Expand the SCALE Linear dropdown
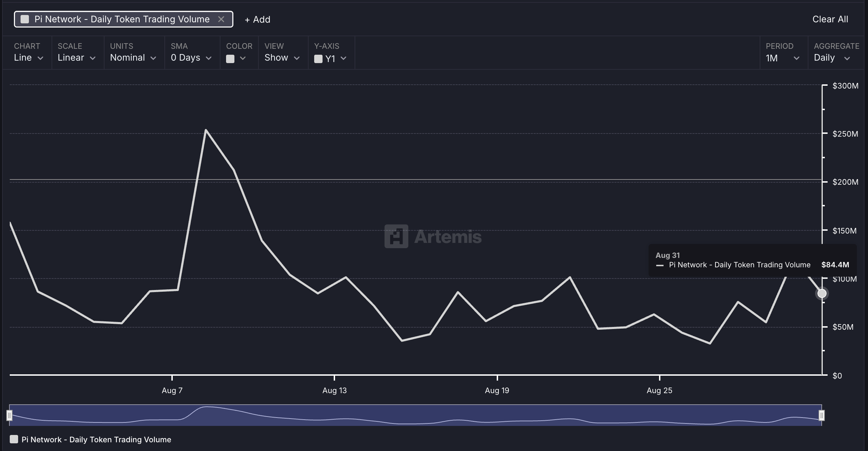 click(x=77, y=58)
